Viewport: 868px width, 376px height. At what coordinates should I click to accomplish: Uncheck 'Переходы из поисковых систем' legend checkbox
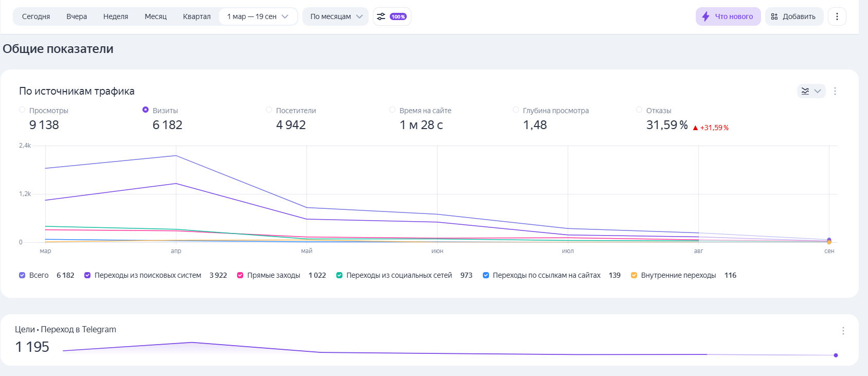click(x=87, y=275)
